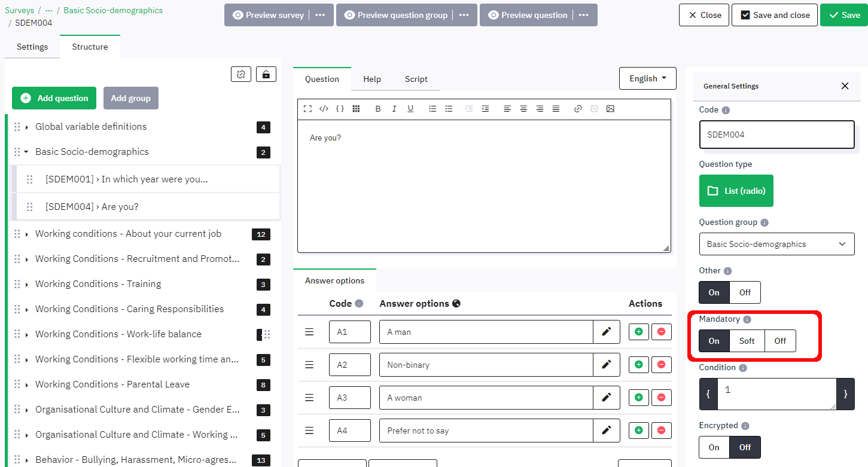Image resolution: width=868 pixels, height=467 pixels.
Task: Click the Save and close button
Action: pyautogui.click(x=775, y=15)
